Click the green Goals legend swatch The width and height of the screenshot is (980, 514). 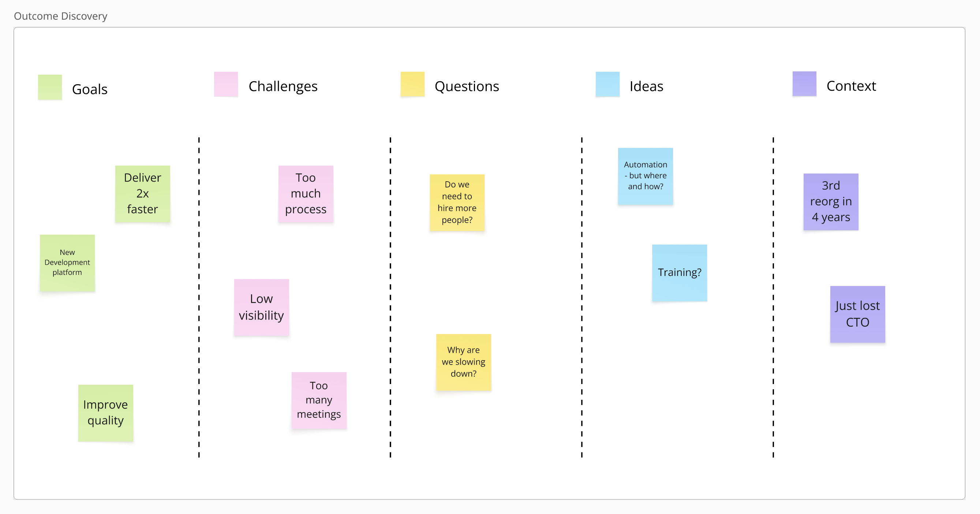(x=50, y=87)
